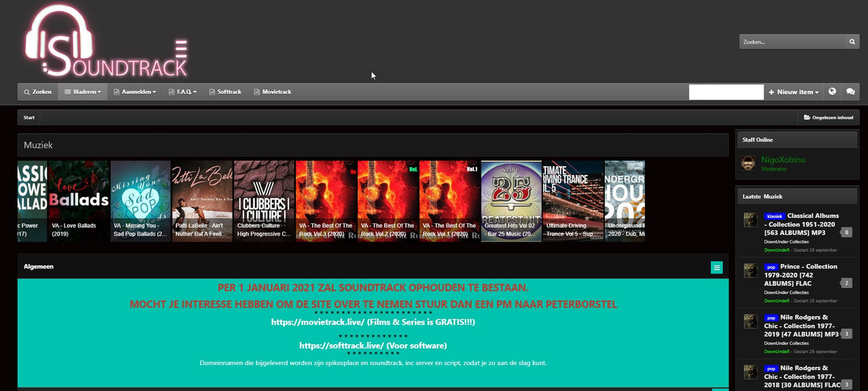868x391 pixels.
Task: Open Nile Rogers & Chic 1977-2018 topic
Action: point(803,377)
